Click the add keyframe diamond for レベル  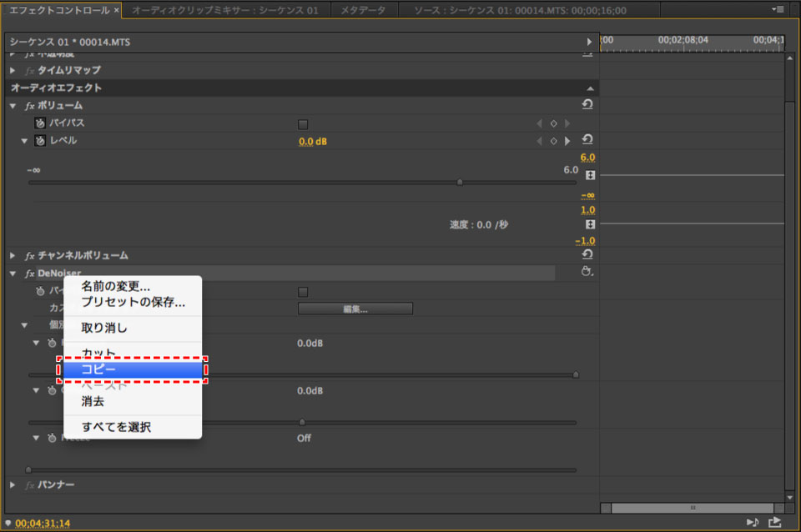(x=552, y=141)
